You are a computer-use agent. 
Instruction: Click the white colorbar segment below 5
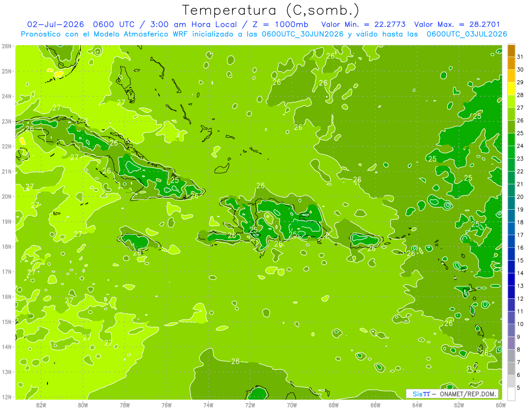[x=511, y=394]
